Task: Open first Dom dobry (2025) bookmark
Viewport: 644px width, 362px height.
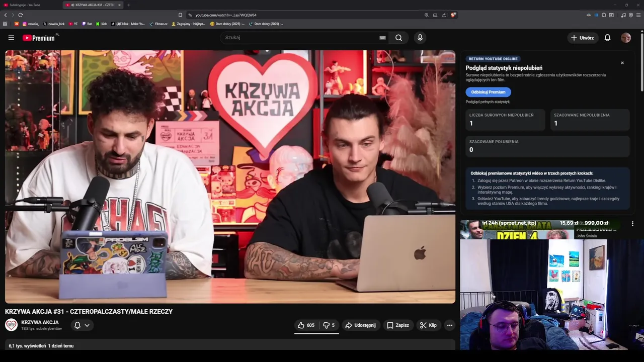Action: click(227, 24)
